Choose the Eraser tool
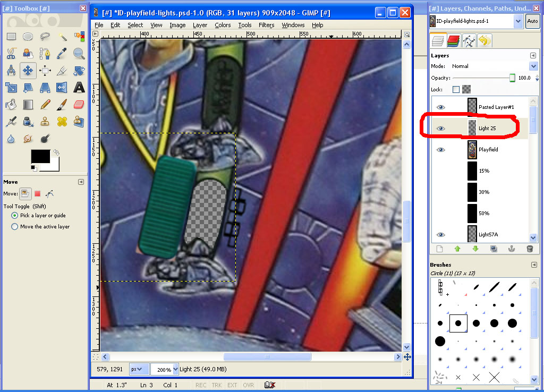 tap(79, 105)
